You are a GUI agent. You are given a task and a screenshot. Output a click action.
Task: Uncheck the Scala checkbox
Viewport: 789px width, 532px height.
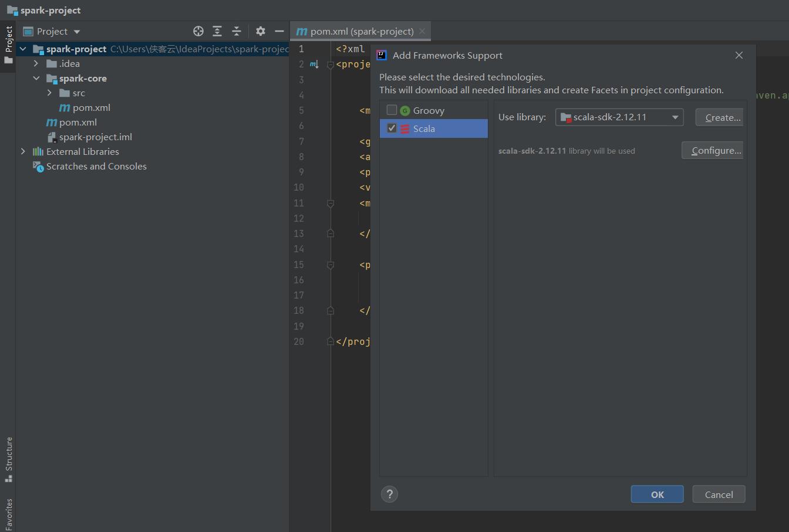[x=392, y=128]
